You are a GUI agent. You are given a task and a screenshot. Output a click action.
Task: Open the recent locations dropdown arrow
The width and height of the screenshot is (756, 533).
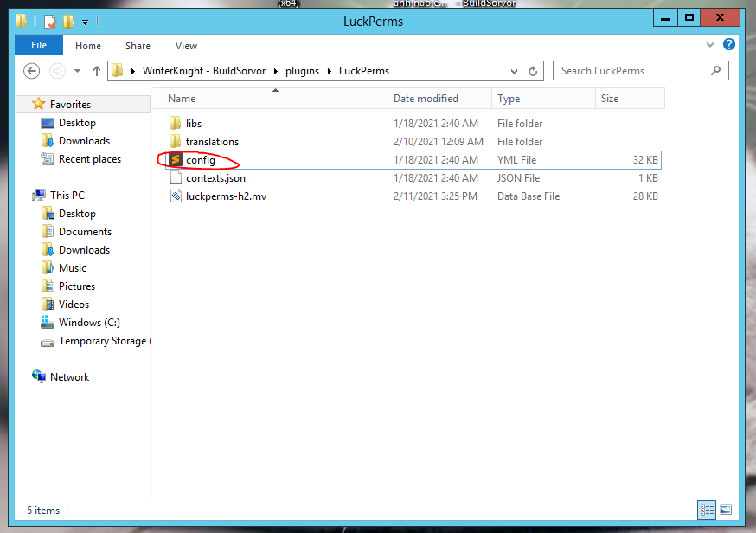pyautogui.click(x=77, y=72)
